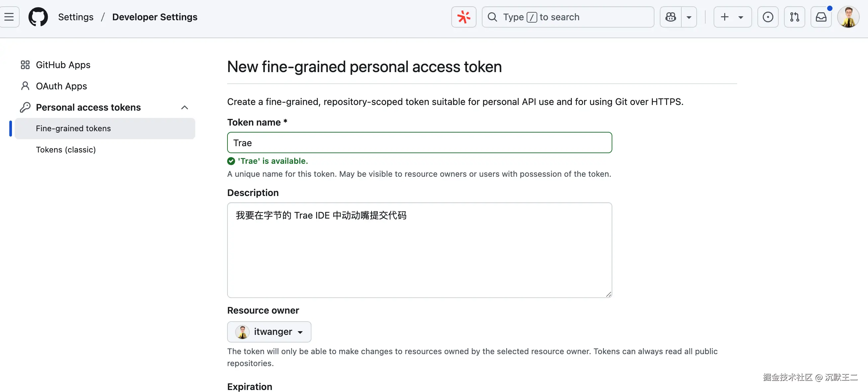Screen dimensions: 868x392
Task: Go to OAuth Apps in sidebar
Action: click(x=61, y=86)
